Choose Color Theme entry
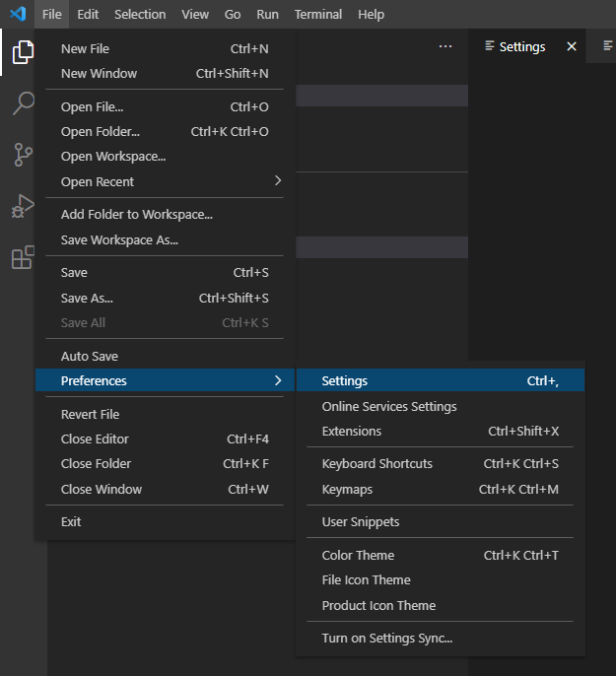The image size is (616, 676). (441, 555)
